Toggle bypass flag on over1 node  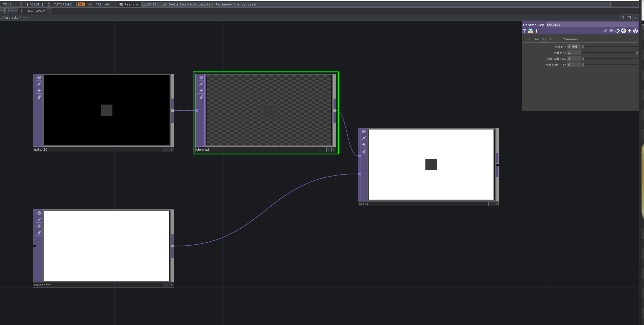tap(364, 145)
